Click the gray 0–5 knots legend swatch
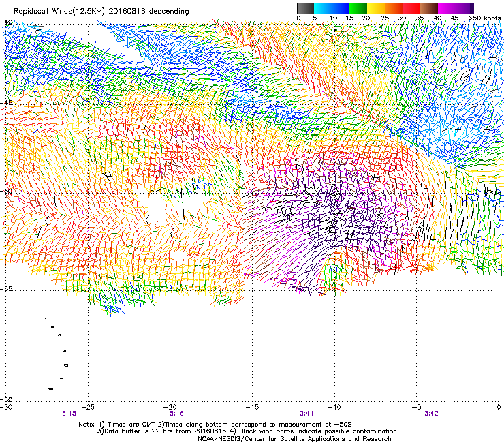Screen dimensions: 504x443 (x=305, y=8)
